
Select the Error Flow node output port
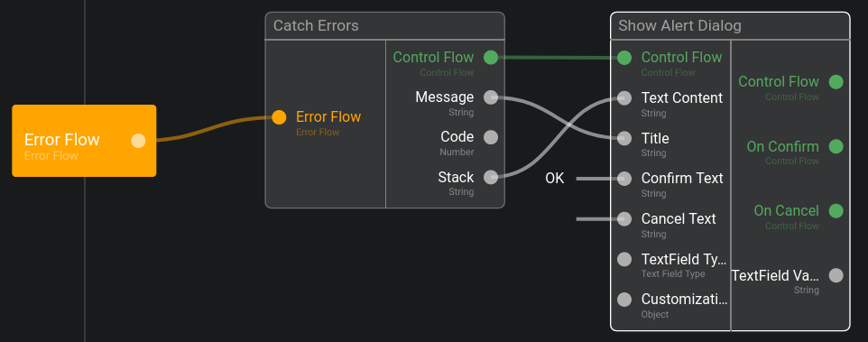tap(138, 141)
